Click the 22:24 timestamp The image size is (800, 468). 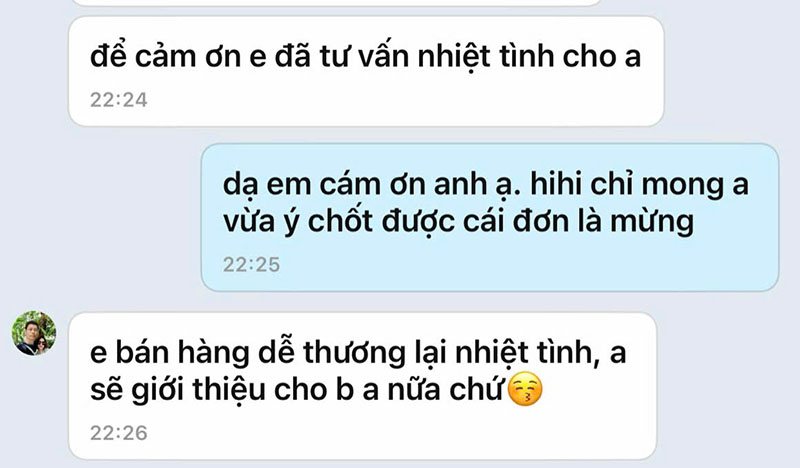click(118, 100)
